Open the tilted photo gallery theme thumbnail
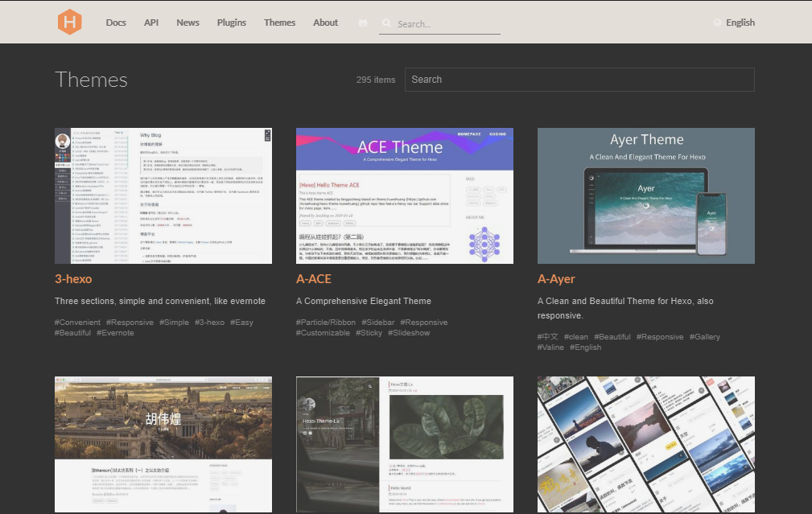This screenshot has width=812, height=514. coord(645,444)
